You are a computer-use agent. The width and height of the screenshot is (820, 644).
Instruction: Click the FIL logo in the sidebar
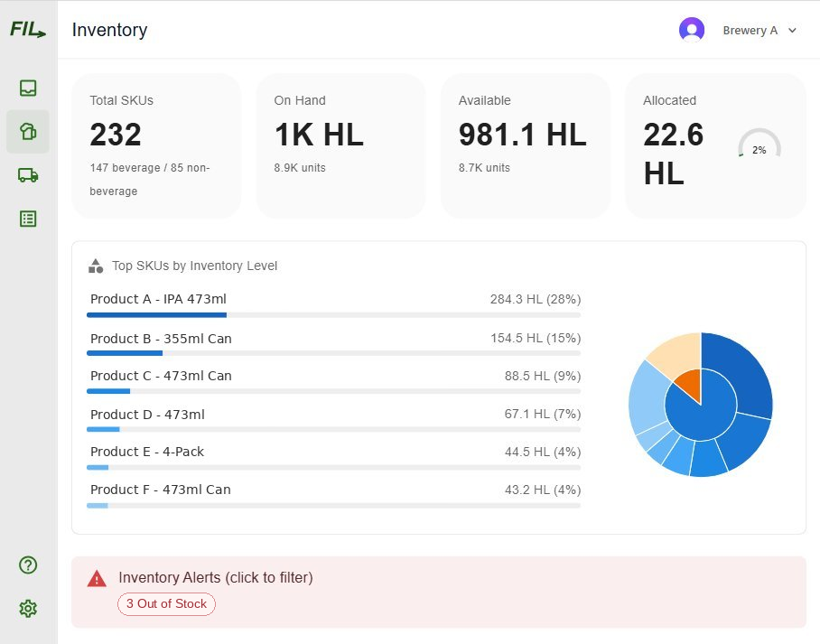pyautogui.click(x=28, y=29)
